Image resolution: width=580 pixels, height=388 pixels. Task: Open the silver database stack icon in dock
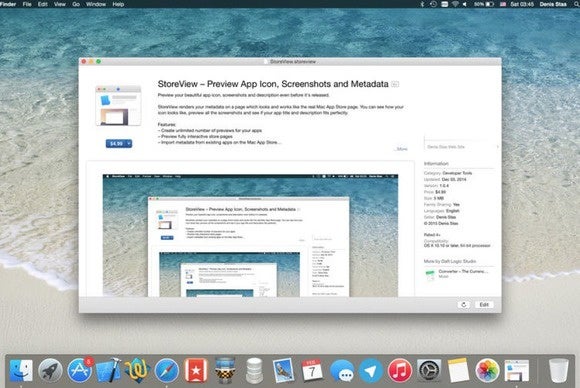254,370
